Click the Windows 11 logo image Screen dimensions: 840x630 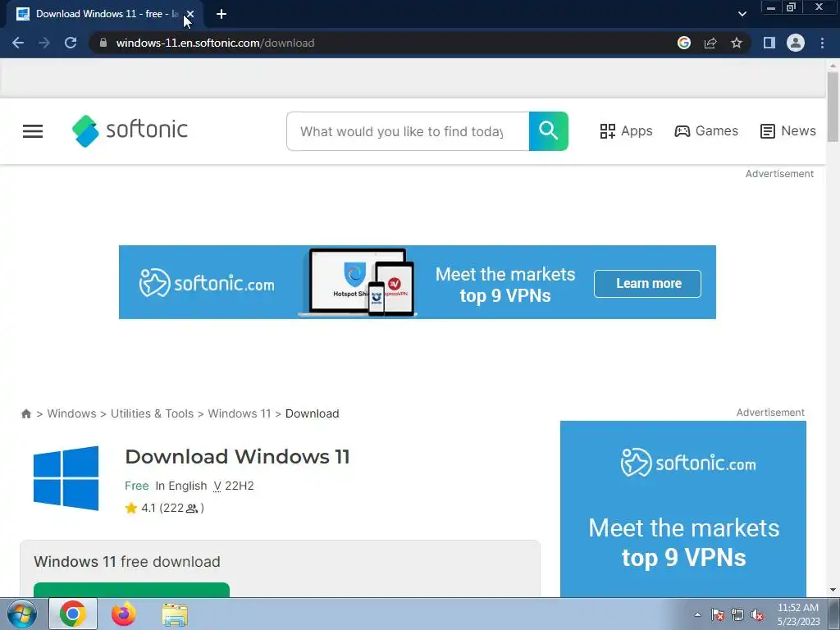tap(66, 478)
